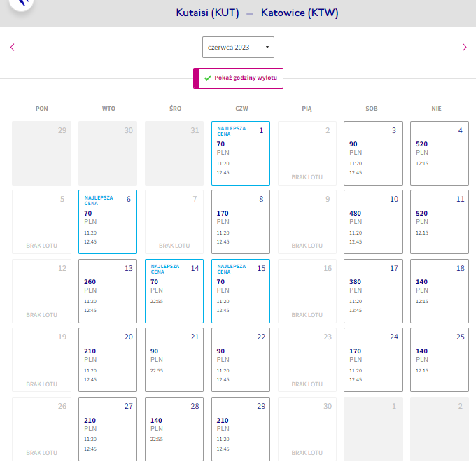Select June 18 flight for 140 PLN

440,291
